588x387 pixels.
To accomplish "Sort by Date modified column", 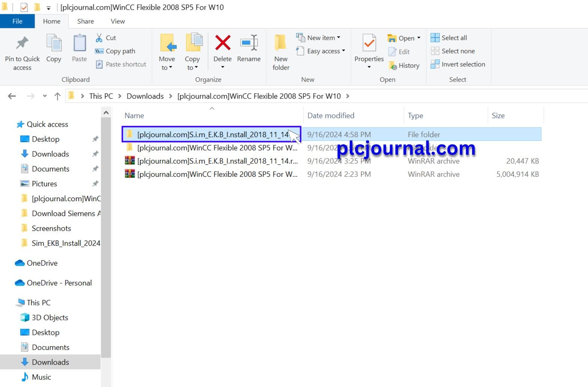I will (x=331, y=116).
